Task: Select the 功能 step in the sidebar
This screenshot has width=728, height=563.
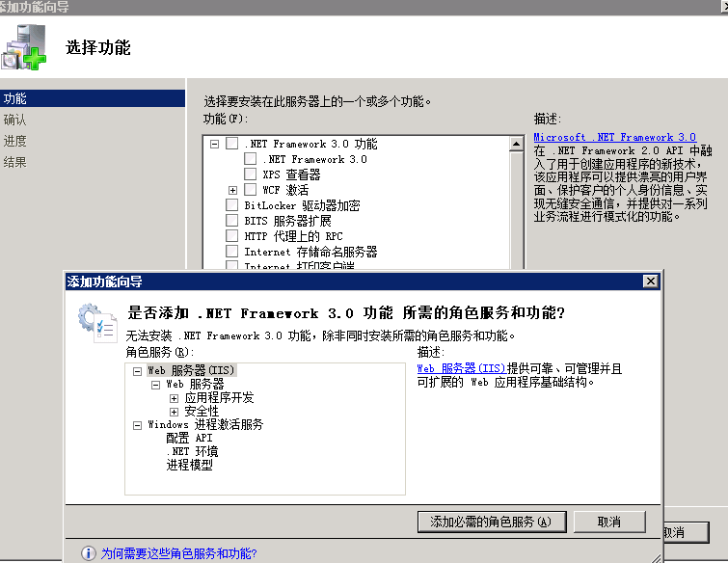Action: tap(93, 98)
